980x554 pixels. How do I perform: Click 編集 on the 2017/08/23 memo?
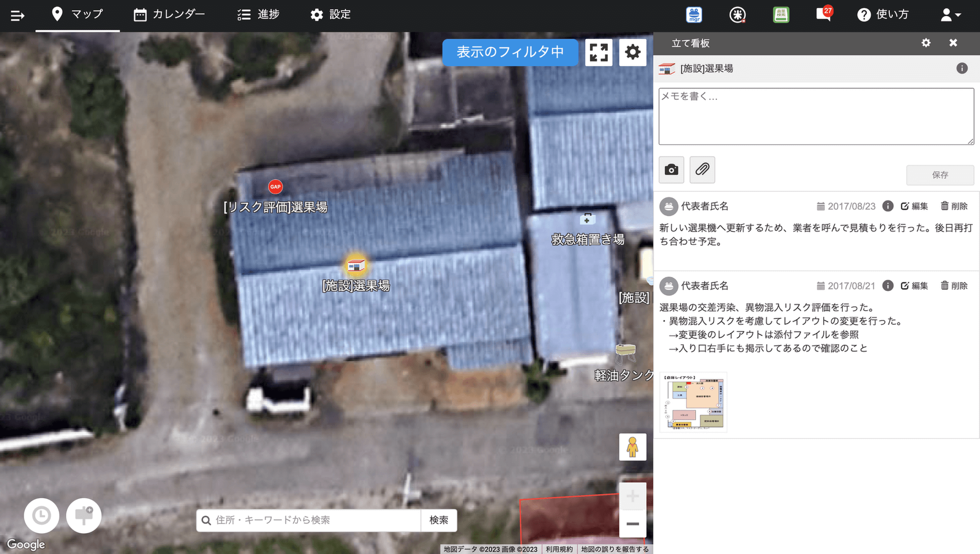(914, 206)
